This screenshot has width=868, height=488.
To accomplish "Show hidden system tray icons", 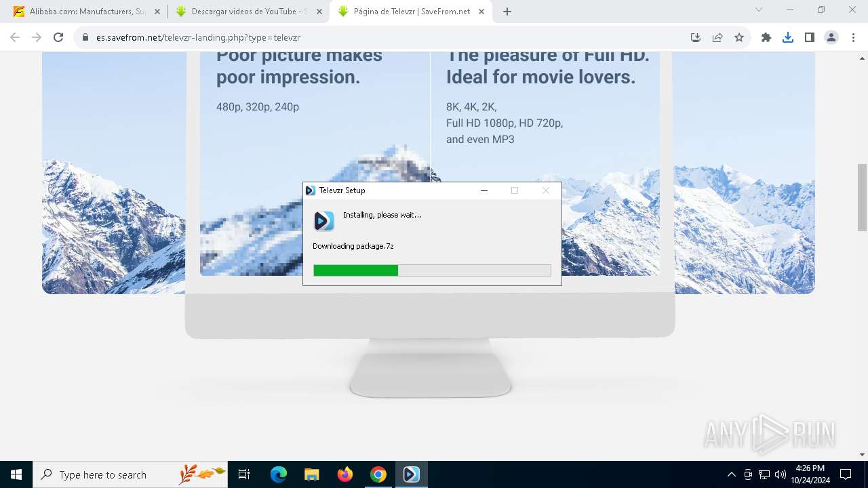I will (731, 474).
